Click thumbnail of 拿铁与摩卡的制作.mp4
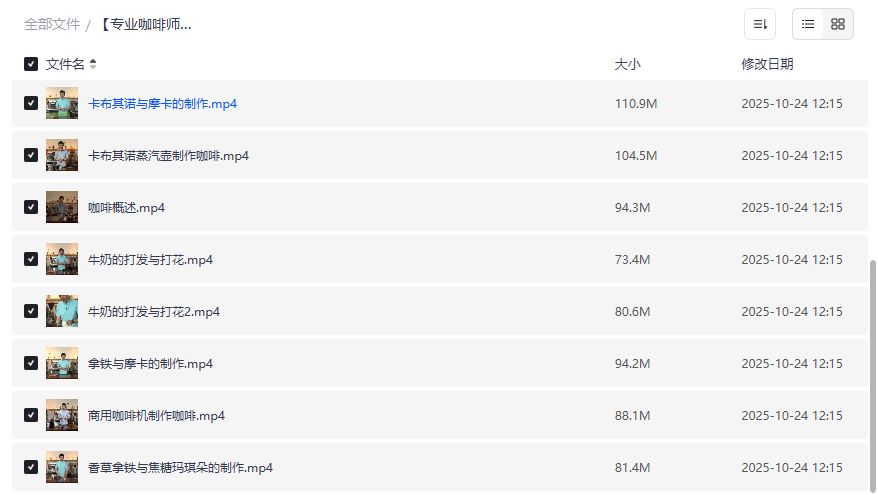Image resolution: width=878 pixels, height=495 pixels. pos(62,363)
